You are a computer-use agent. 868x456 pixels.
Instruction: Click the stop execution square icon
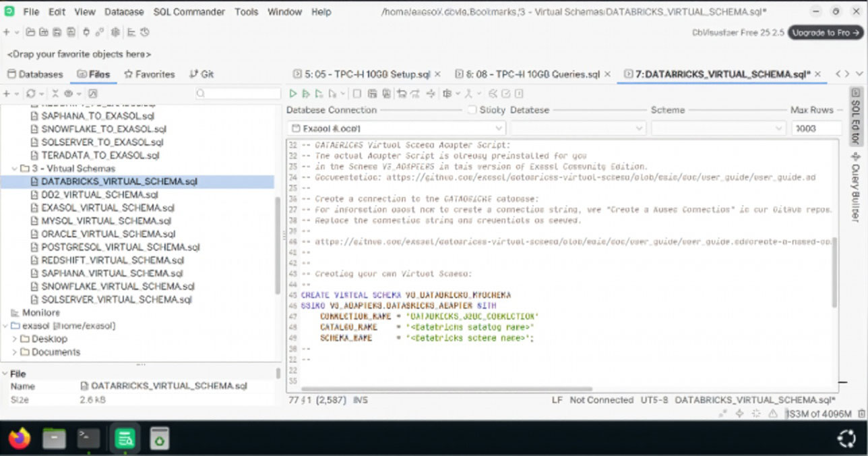357,94
